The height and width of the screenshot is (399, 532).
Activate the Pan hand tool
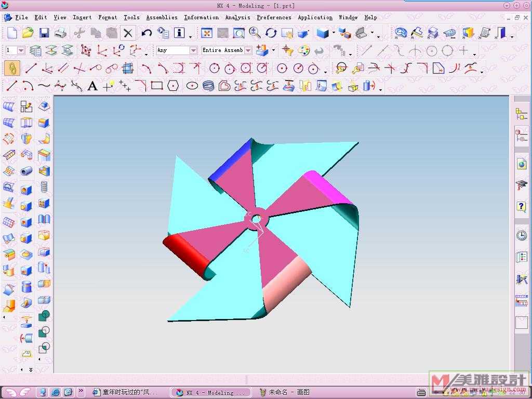click(287, 33)
